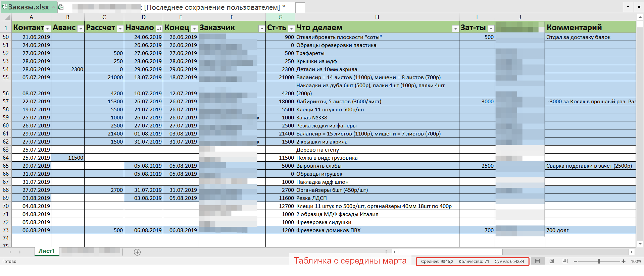The image size is (644, 276).
Task: Click 'Сварка подставки в зачет (2500р)' comment
Action: (x=590, y=166)
